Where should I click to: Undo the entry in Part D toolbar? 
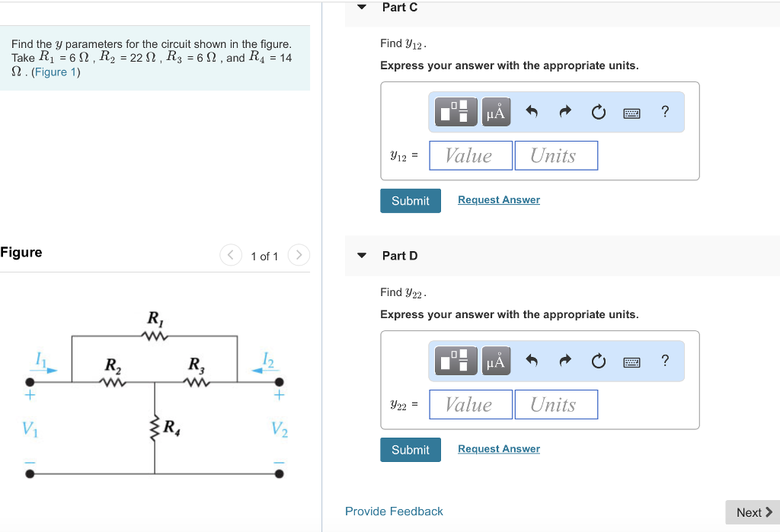532,360
